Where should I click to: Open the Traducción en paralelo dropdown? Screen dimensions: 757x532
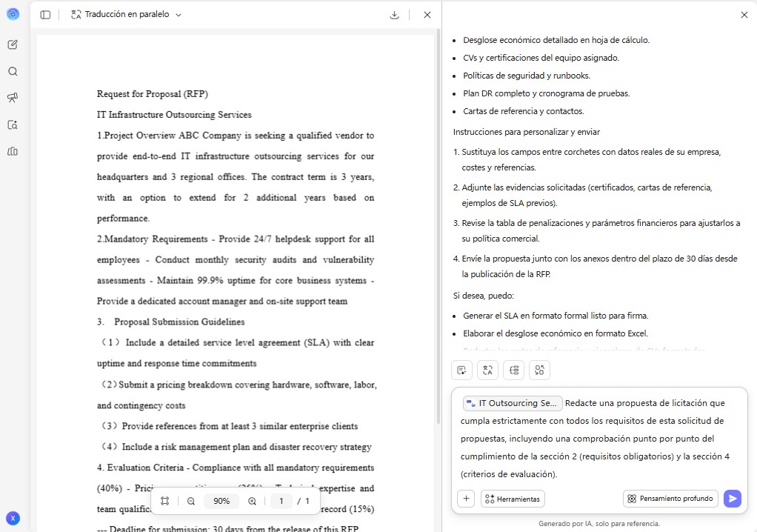click(127, 15)
